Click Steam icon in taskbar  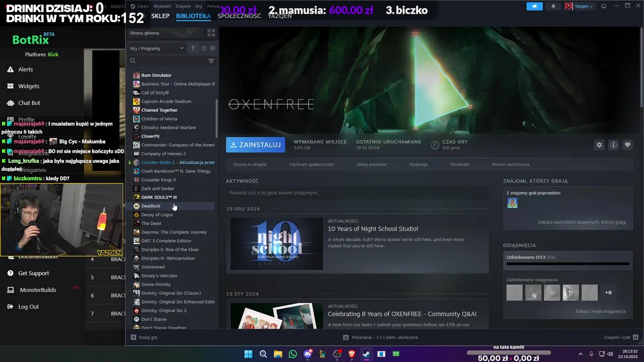(x=366, y=354)
